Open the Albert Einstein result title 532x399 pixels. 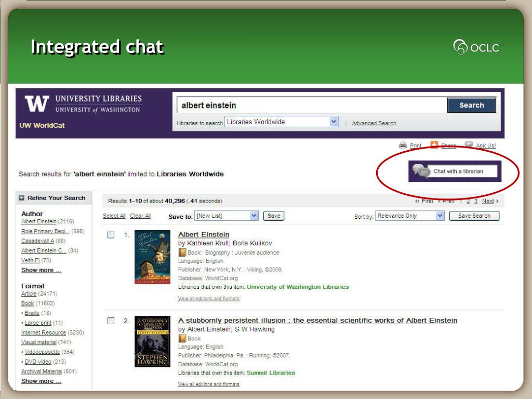[204, 234]
